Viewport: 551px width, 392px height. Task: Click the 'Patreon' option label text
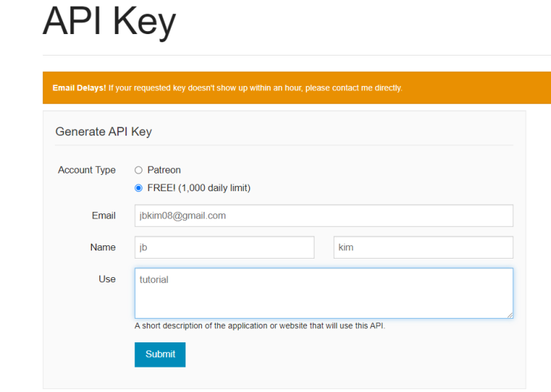coord(164,170)
